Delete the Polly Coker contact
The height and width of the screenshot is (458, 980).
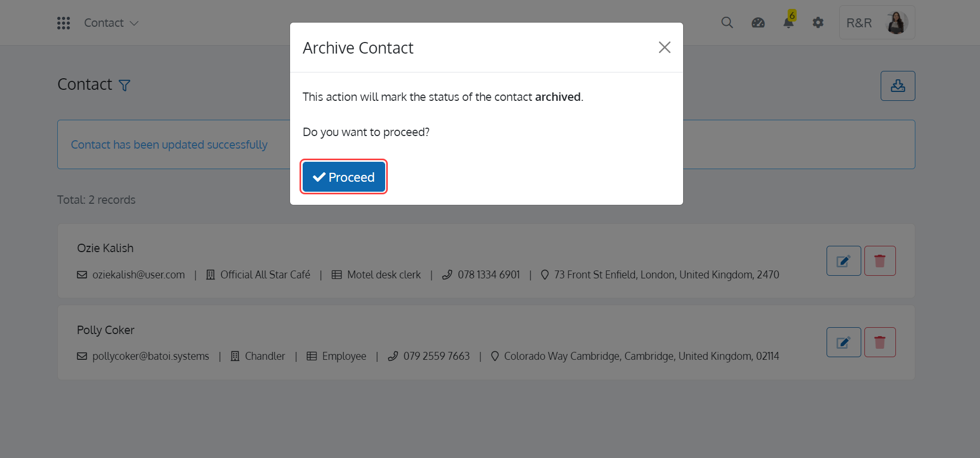(880, 342)
